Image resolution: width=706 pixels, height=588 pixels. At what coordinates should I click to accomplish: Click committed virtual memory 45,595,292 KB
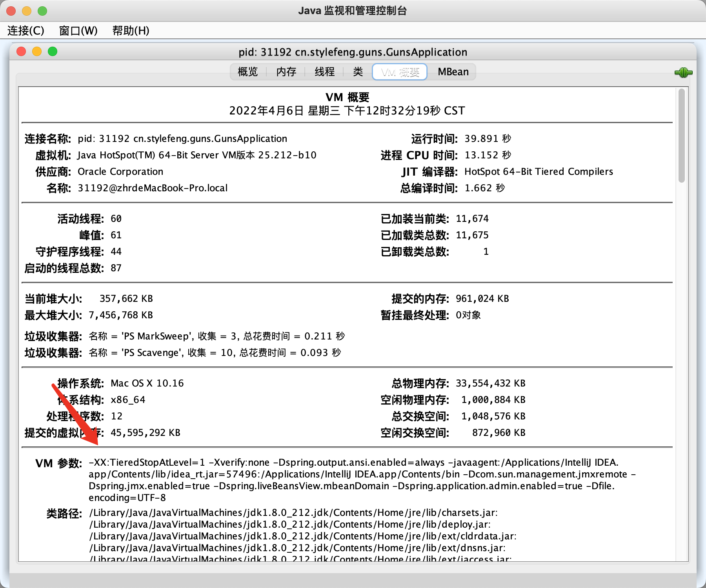point(146,433)
